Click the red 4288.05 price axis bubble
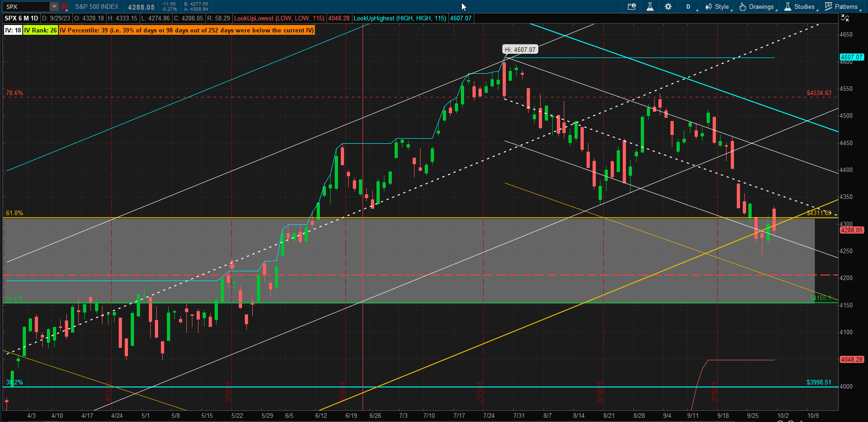 852,230
